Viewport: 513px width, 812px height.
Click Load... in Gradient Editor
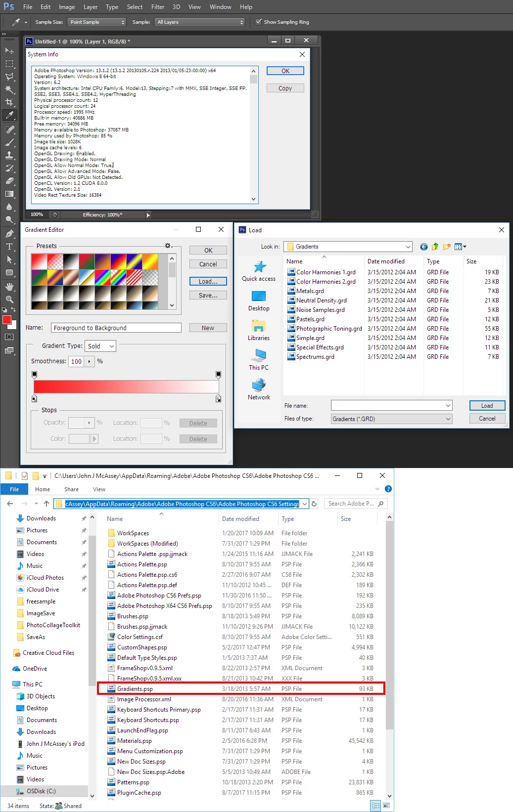[208, 281]
